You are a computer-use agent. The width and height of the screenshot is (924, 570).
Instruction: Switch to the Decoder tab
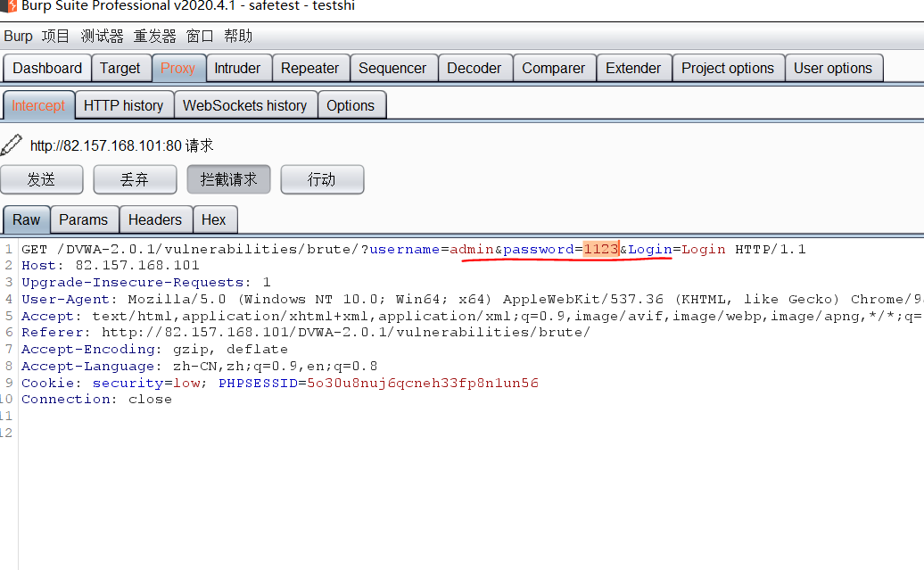tap(474, 69)
